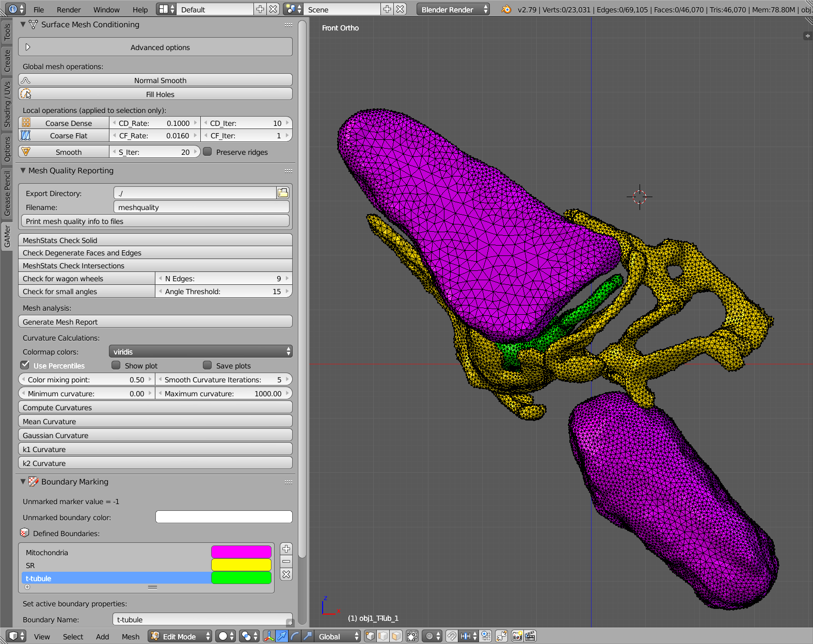Open the viridis colormap dropdown

(x=200, y=351)
